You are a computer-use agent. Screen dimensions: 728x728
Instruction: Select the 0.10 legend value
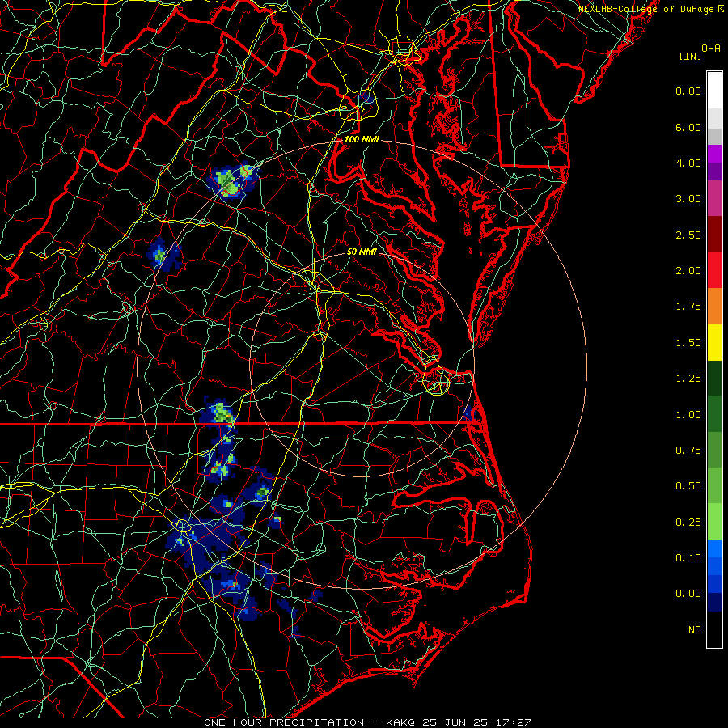pyautogui.click(x=688, y=558)
